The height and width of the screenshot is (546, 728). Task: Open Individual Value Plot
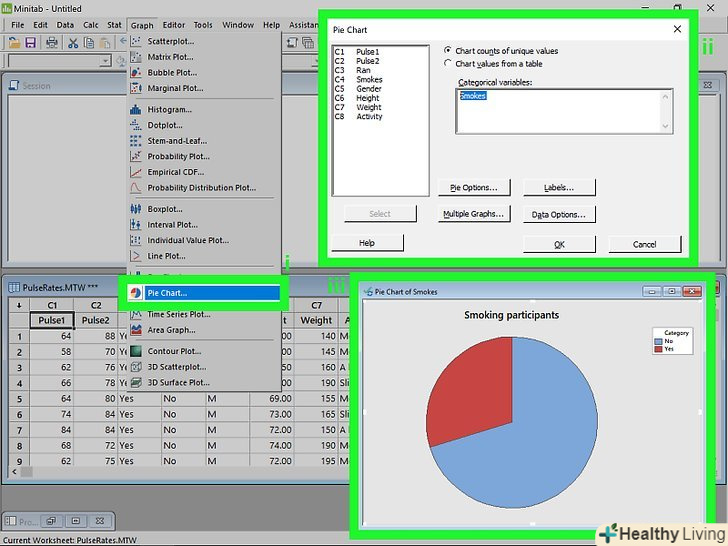188,240
